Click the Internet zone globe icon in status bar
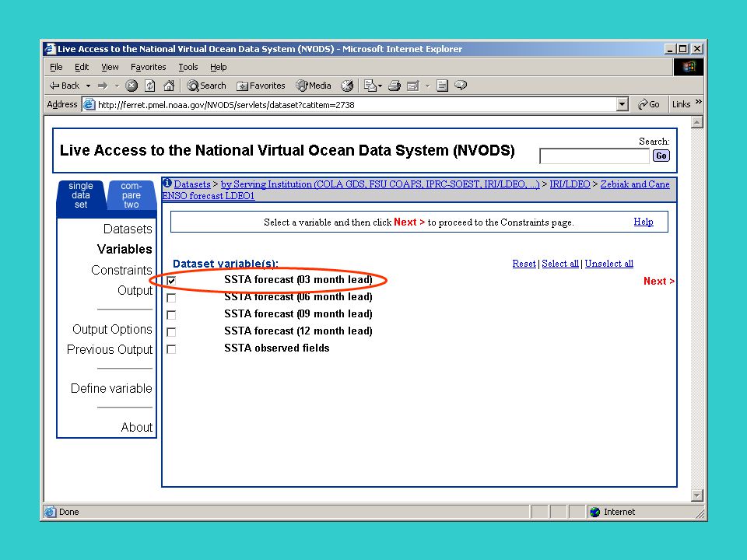Viewport: 747px width, 560px height. pos(594,512)
